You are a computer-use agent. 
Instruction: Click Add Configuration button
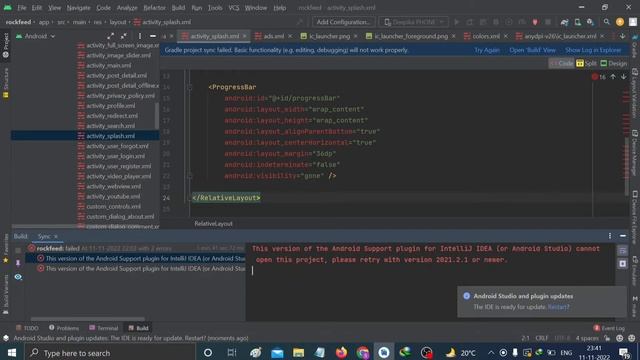[344, 22]
